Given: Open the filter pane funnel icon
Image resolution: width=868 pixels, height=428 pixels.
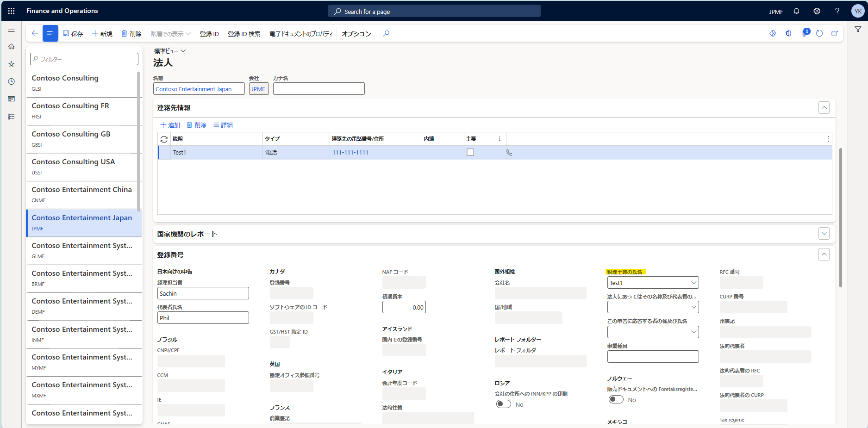Looking at the screenshot, I should 858,29.
